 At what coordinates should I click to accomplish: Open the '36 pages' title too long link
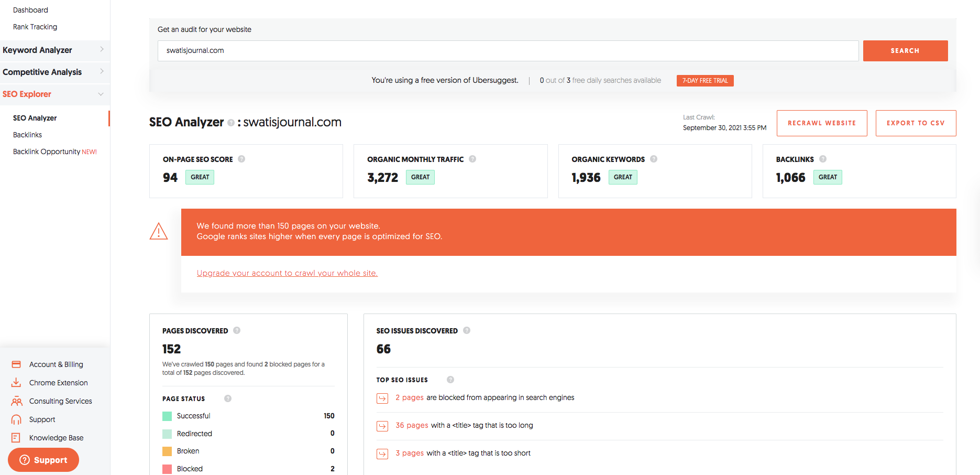[x=412, y=425]
